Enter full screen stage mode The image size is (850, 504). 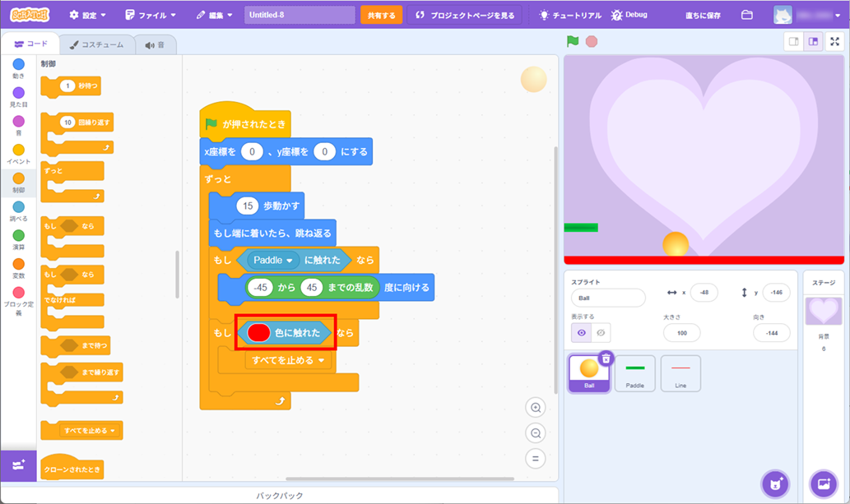point(834,42)
